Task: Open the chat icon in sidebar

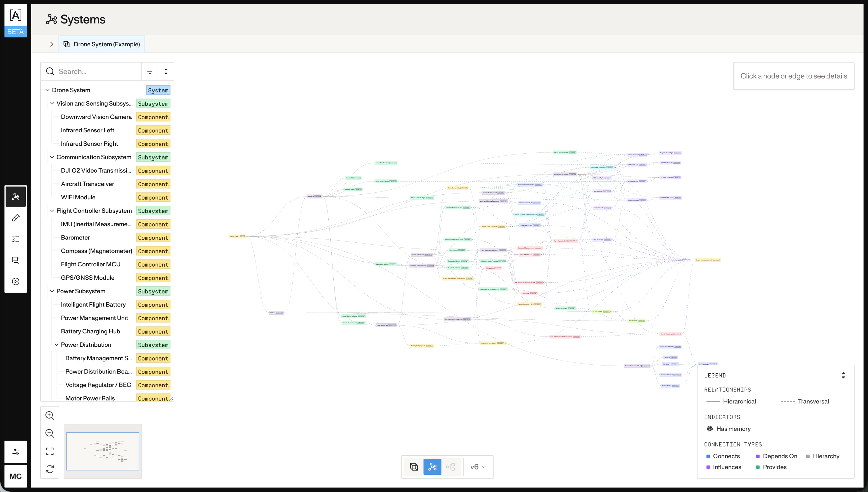Action: pyautogui.click(x=16, y=260)
